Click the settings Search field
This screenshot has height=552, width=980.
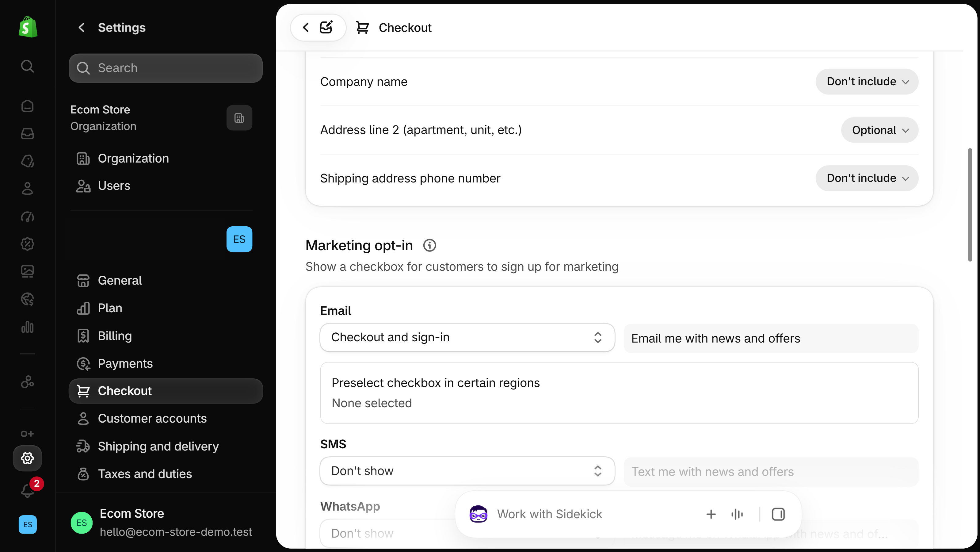coord(166,68)
